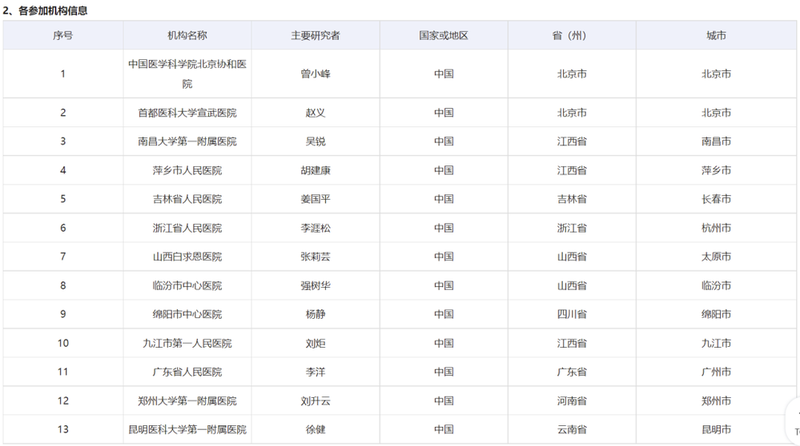
Task: Click the 吉林省人民医院 cell
Action: (188, 199)
